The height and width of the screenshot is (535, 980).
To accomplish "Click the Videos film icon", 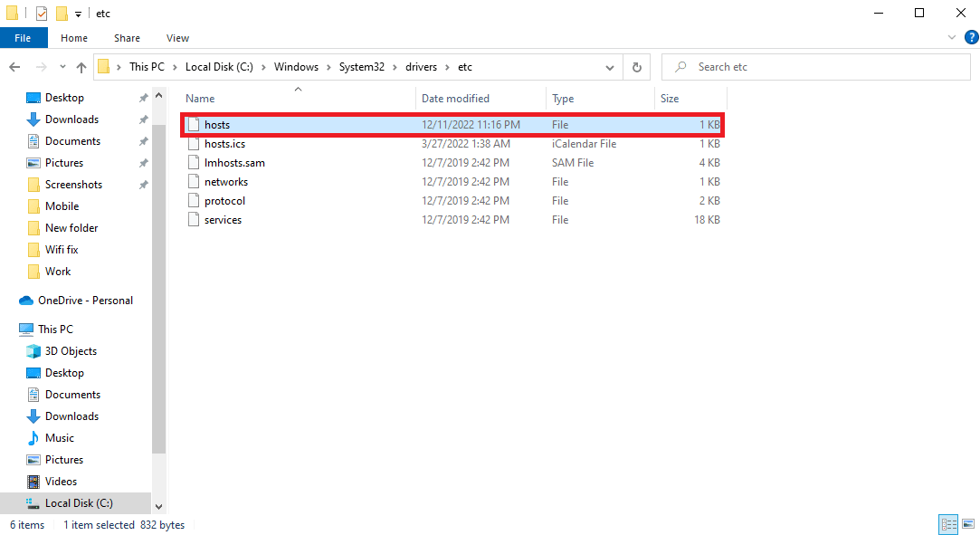I will pyautogui.click(x=33, y=482).
